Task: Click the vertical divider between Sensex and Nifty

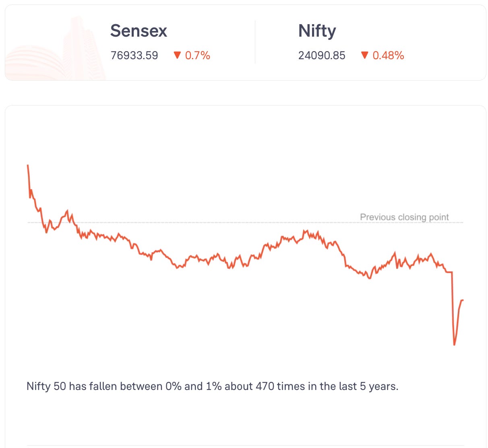Action: point(255,42)
